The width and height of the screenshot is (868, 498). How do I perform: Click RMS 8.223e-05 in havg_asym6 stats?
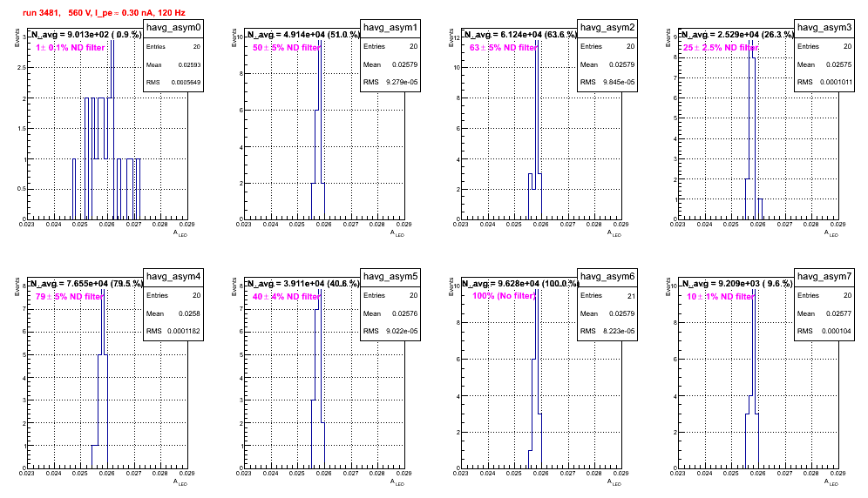click(x=607, y=331)
